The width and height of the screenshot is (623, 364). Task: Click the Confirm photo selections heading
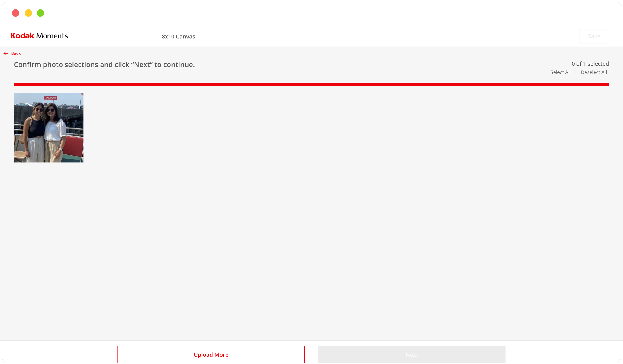click(104, 65)
